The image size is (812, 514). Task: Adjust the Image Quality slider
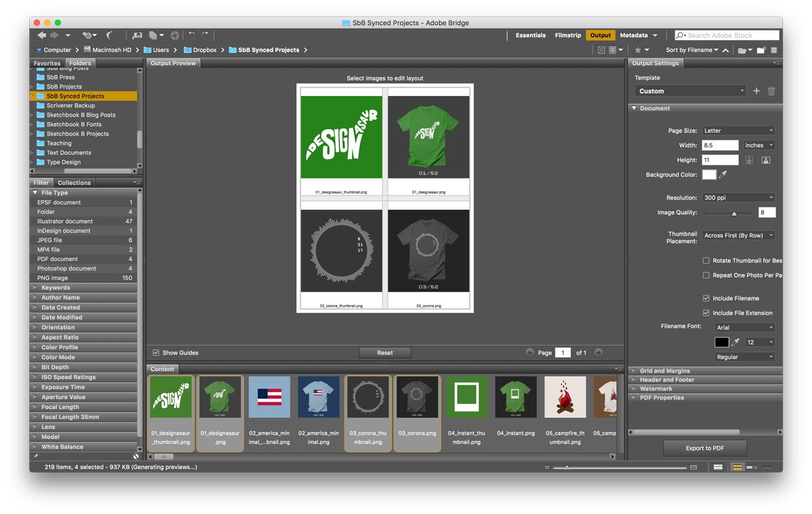coord(734,214)
